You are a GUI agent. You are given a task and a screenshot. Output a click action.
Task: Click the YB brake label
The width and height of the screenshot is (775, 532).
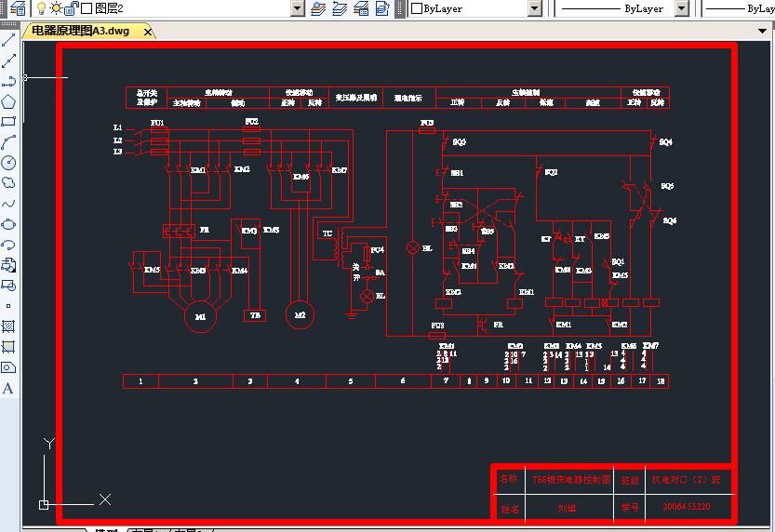click(x=255, y=315)
